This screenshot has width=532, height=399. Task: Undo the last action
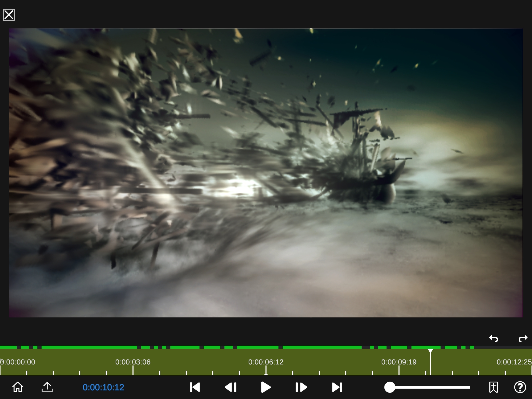(494, 338)
